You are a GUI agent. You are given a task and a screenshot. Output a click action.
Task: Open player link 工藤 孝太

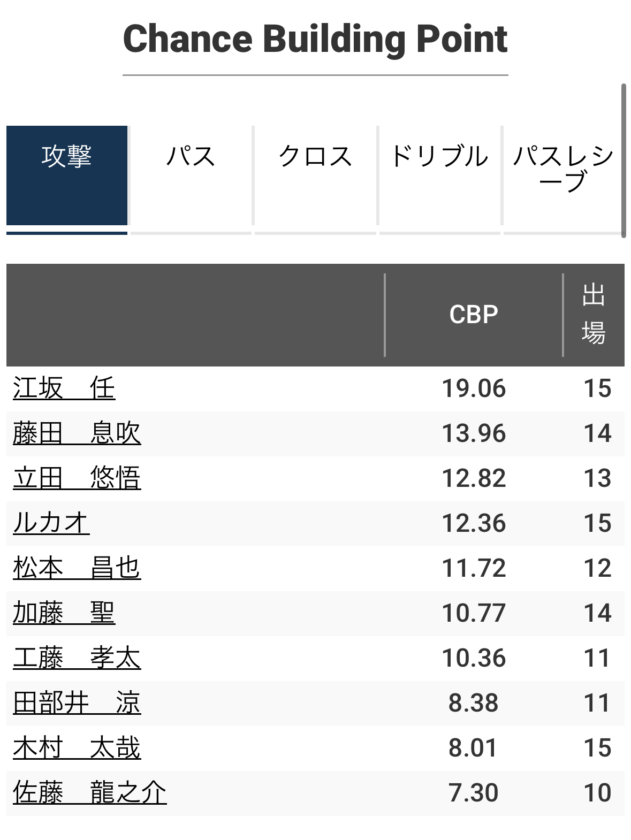tap(77, 658)
